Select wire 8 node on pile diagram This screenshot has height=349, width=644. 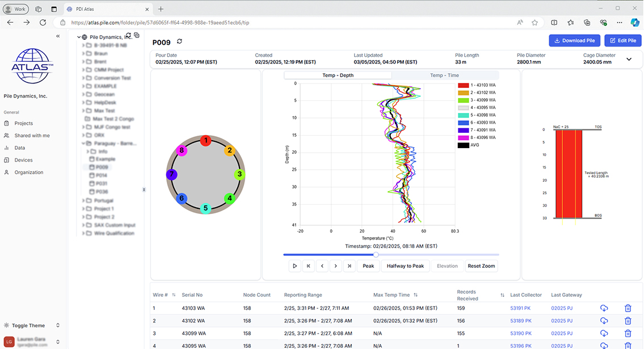coord(182,150)
